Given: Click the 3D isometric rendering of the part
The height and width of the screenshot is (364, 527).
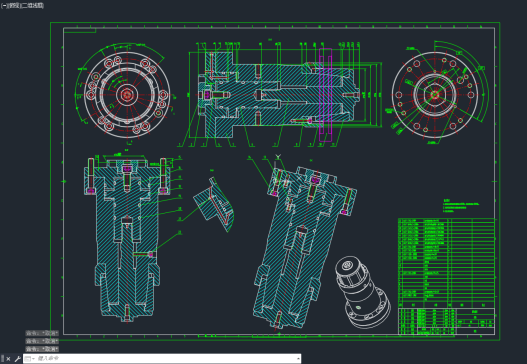Looking at the screenshot, I should (x=362, y=292).
